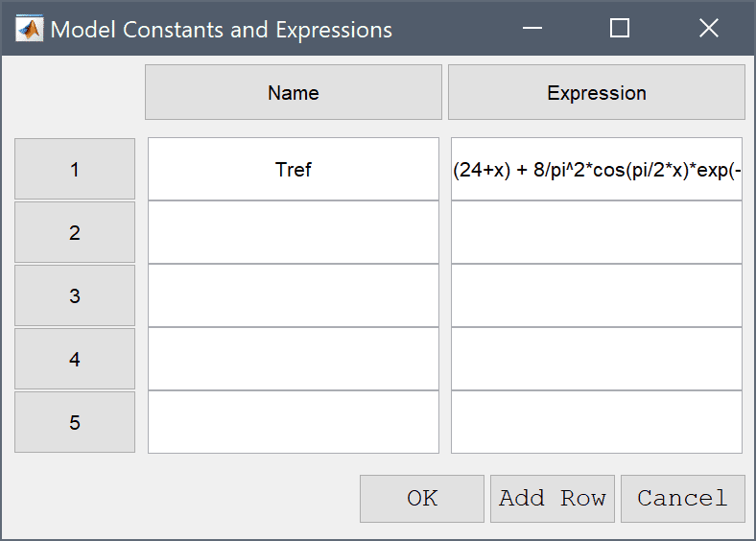Select the row 3 header
Viewport: 756px width, 541px height.
pyautogui.click(x=75, y=295)
